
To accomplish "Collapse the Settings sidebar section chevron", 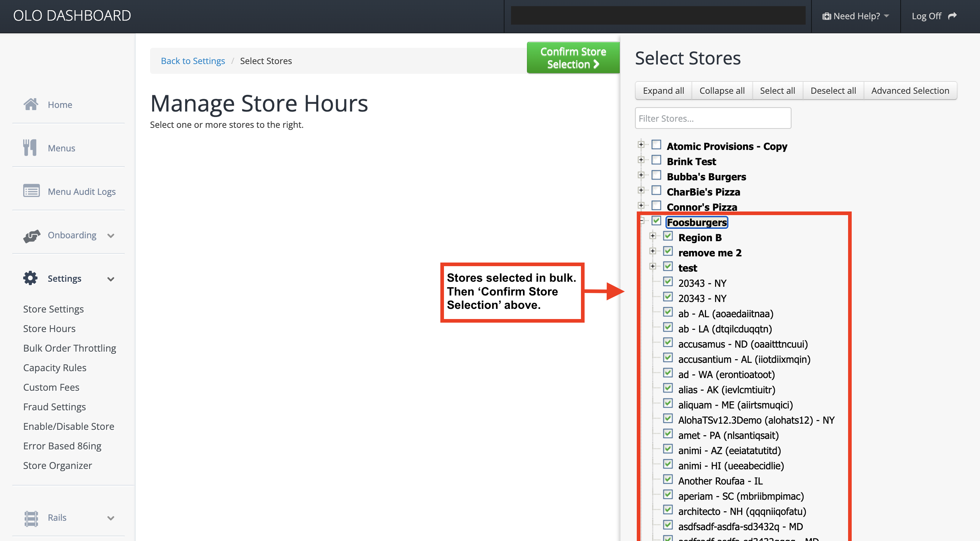I will (111, 279).
